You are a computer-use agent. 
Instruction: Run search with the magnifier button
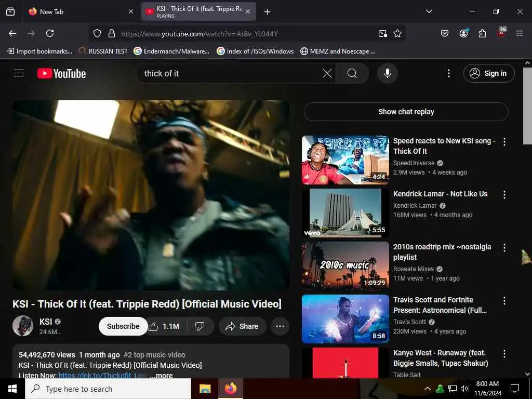click(x=352, y=73)
